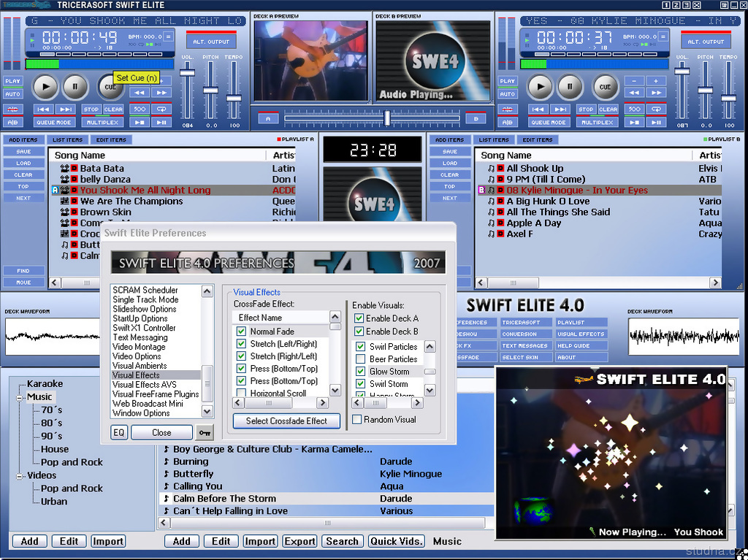Click the infinity-chain icon on Deck A
The height and width of the screenshot is (560, 748).
pyautogui.click(x=140, y=110)
